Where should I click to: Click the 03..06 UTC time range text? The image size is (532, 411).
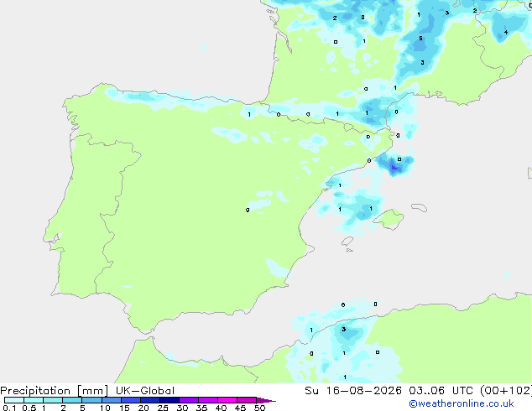tap(441, 391)
